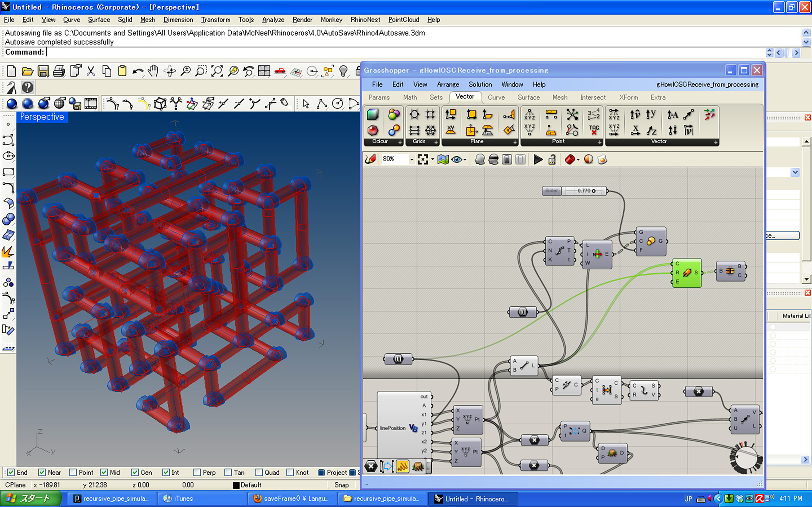Open the 80% zoom dropdown
Image resolution: width=812 pixels, height=507 pixels.
(412, 160)
